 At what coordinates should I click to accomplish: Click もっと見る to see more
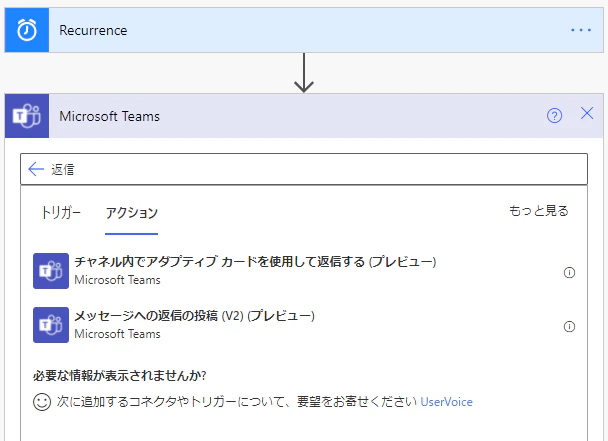coord(539,211)
